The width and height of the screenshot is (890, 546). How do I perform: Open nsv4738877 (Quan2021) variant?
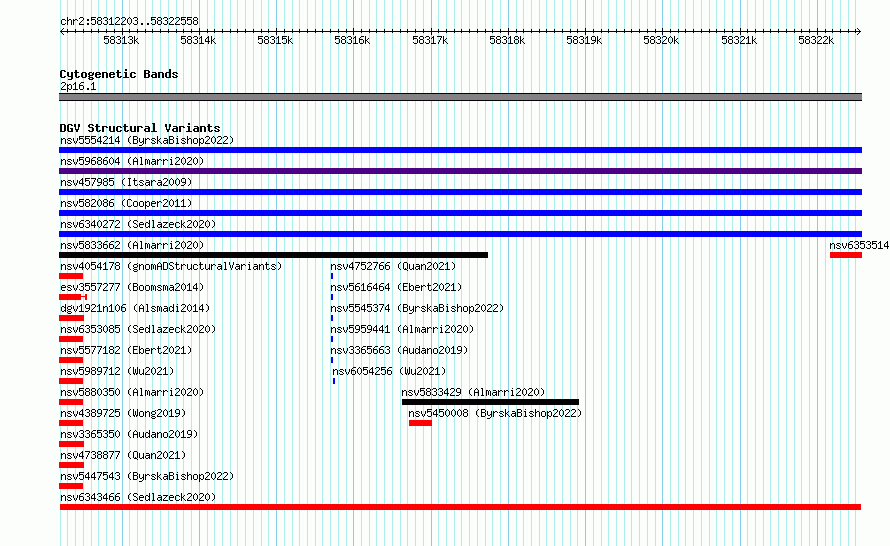coord(123,455)
